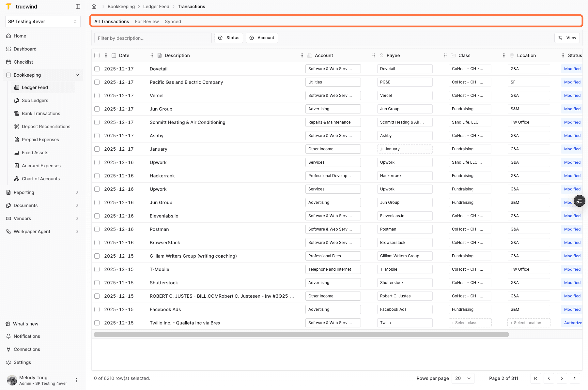Click Melody Tong's avatar
588x390 pixels.
(12, 380)
